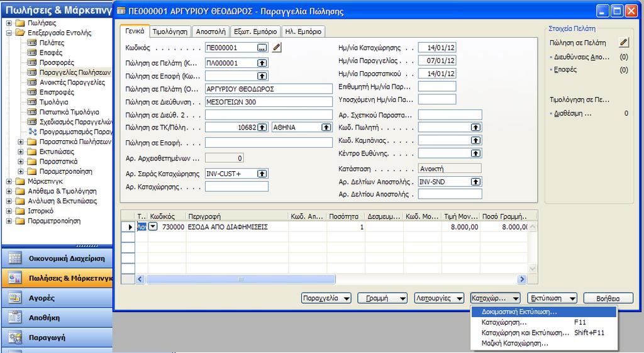Open the Παραγγελία dropdown button
Image resolution: width=644 pixels, height=353 pixels.
(326, 298)
